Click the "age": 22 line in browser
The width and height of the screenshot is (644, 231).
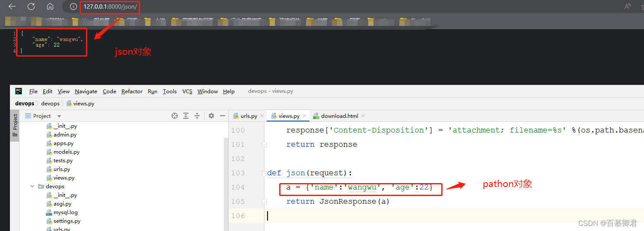point(46,45)
